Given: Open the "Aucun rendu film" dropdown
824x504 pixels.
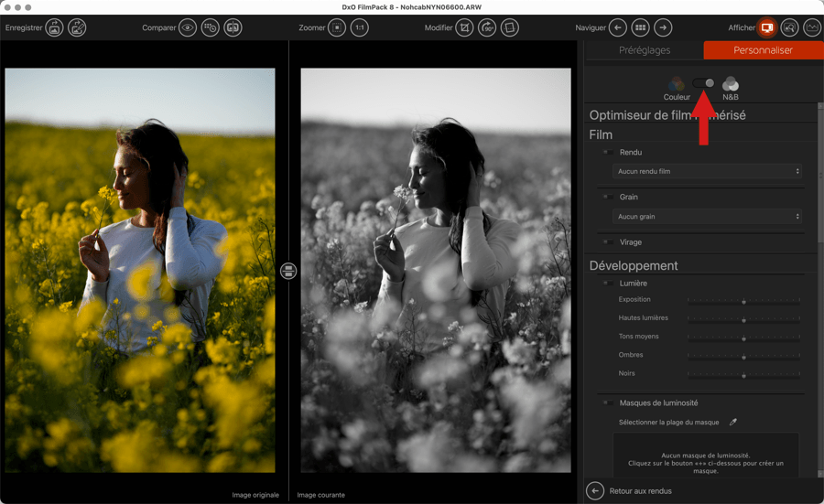Looking at the screenshot, I should [x=707, y=171].
